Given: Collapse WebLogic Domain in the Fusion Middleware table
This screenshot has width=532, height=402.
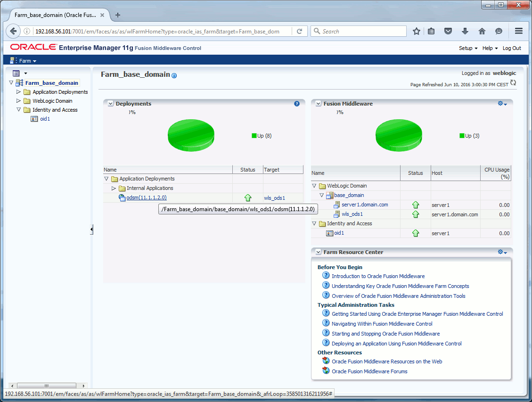Looking at the screenshot, I should [x=314, y=186].
